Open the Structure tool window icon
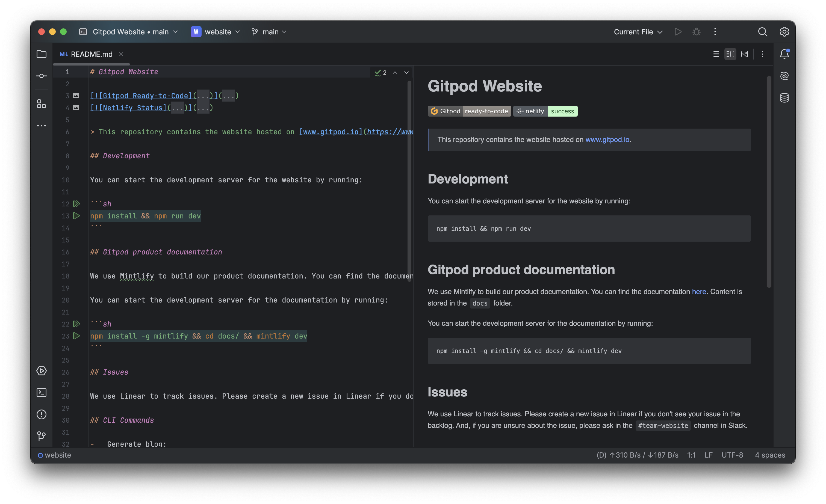The height and width of the screenshot is (504, 826). (41, 104)
